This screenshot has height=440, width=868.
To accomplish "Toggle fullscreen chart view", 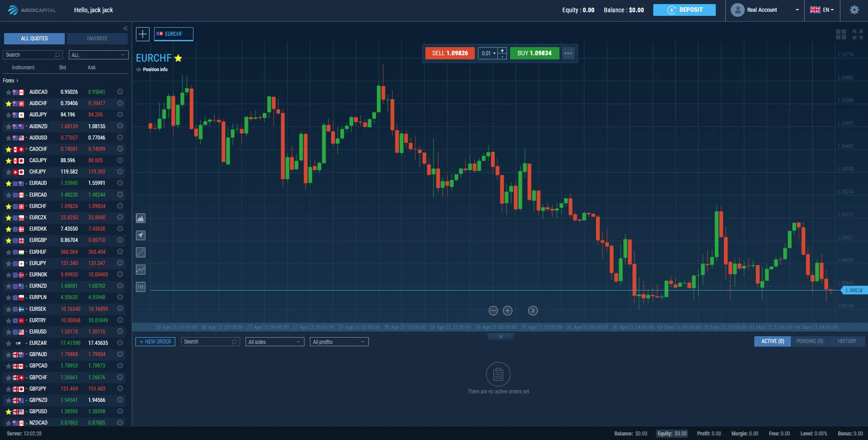I will [858, 34].
